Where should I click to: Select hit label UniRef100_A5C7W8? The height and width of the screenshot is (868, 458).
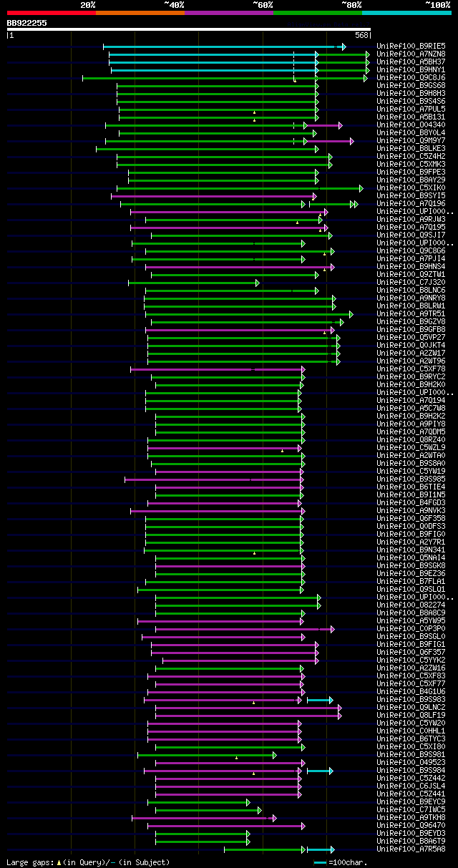click(x=411, y=409)
